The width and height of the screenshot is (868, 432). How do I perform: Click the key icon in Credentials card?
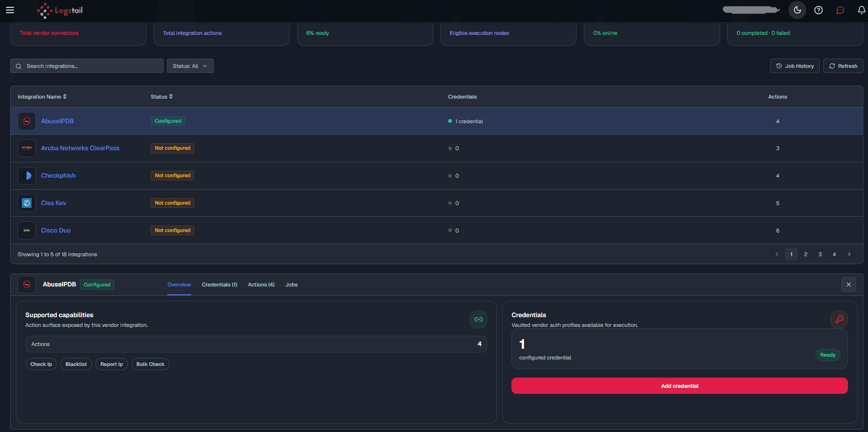pos(839,319)
